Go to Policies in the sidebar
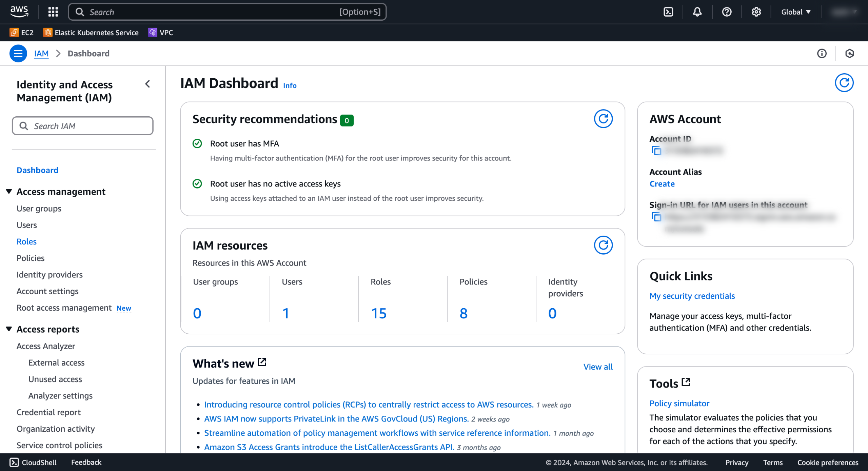The image size is (868, 471). coord(31,258)
